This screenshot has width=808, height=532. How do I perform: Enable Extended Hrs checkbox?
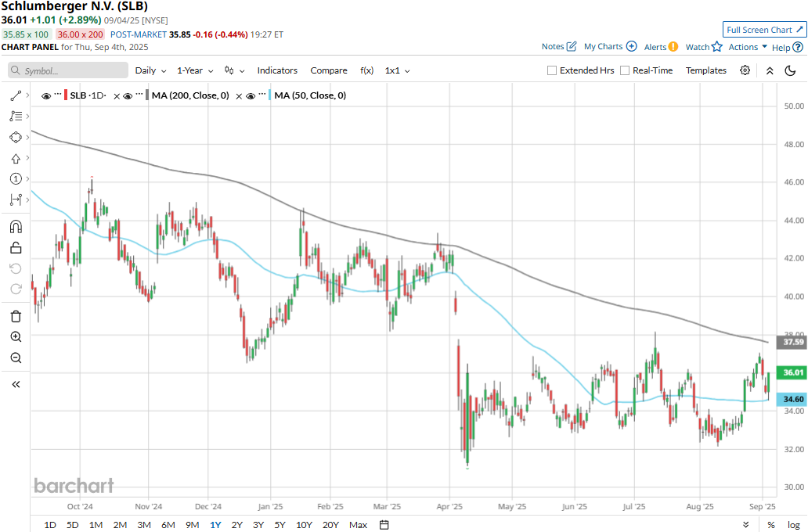(x=552, y=70)
